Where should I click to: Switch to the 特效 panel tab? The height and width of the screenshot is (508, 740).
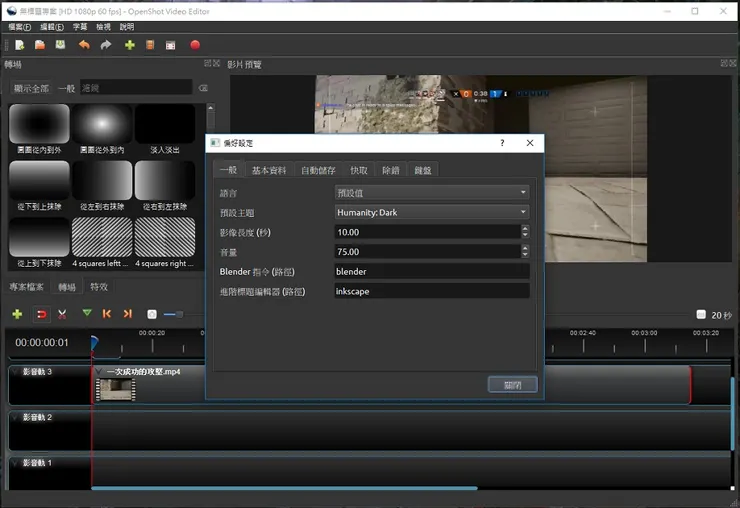pos(99,287)
